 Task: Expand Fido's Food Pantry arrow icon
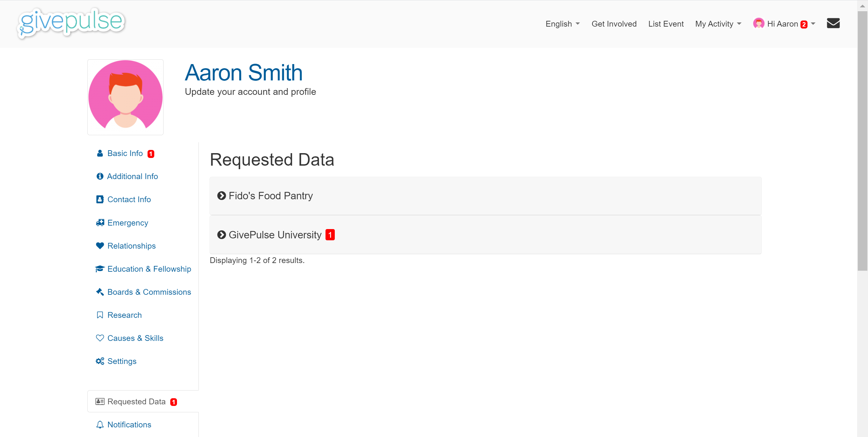coord(221,195)
